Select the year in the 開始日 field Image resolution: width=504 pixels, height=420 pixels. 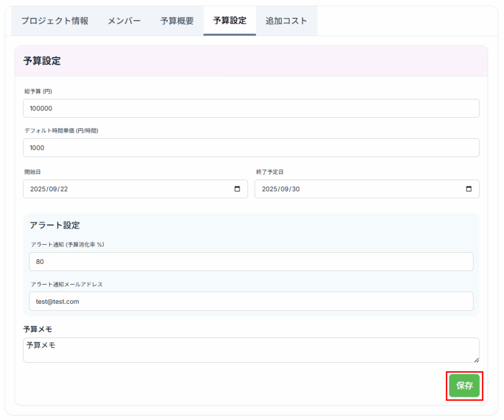click(x=38, y=189)
